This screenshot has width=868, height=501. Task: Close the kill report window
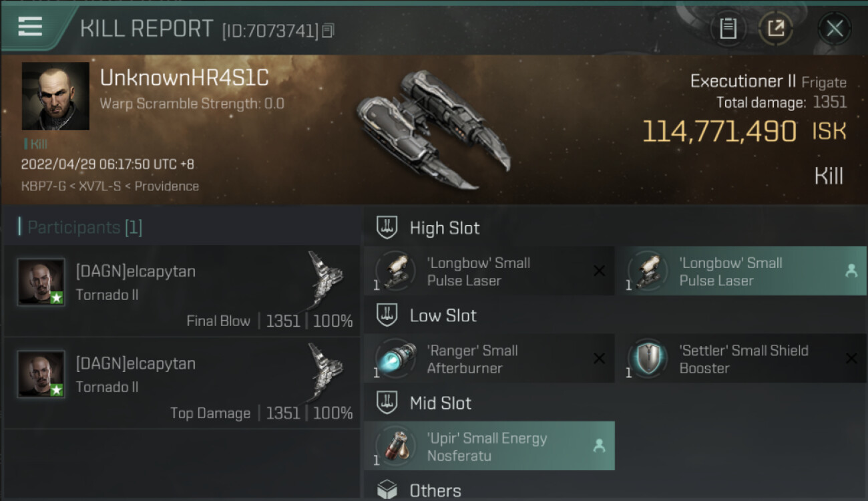pyautogui.click(x=834, y=29)
